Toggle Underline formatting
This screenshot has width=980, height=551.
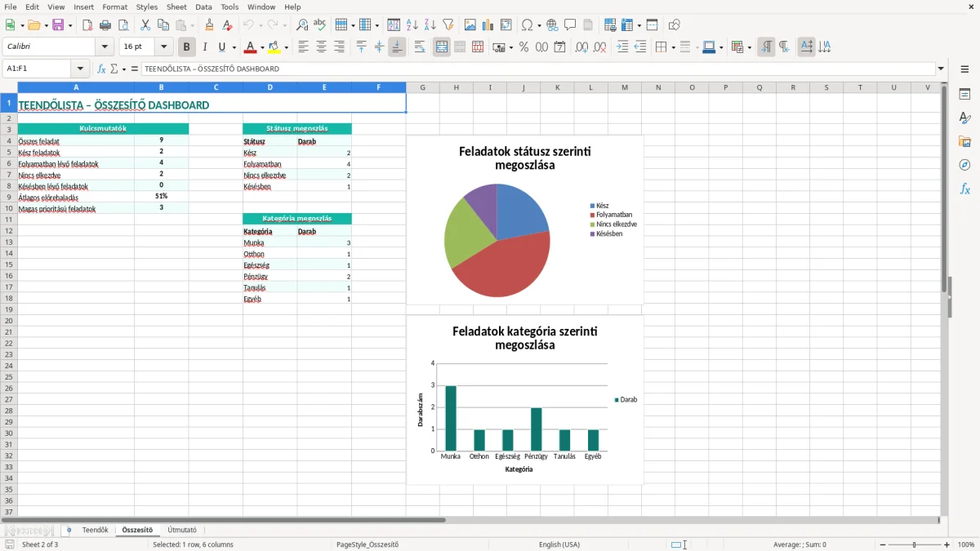point(222,47)
